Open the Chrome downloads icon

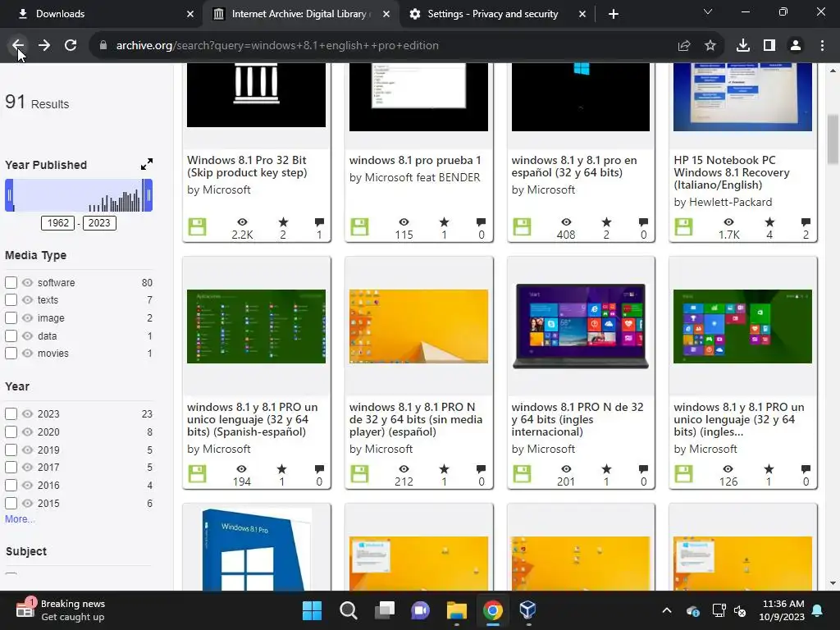pos(743,46)
